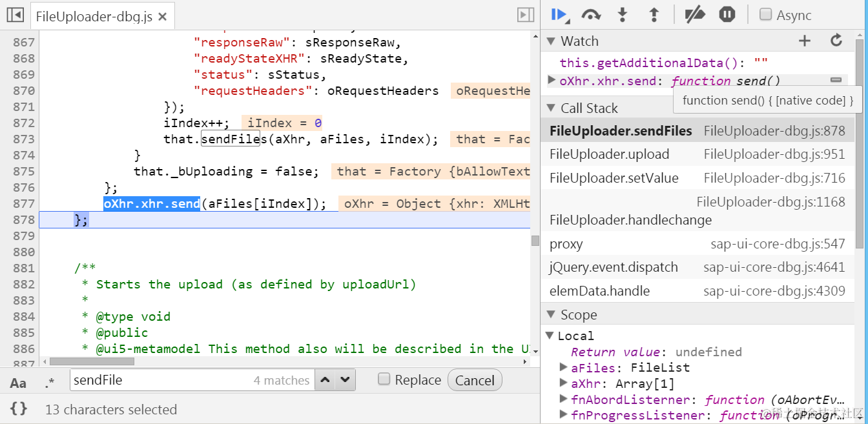Enable the Async checkbox
The image size is (868, 424).
pyautogui.click(x=765, y=14)
